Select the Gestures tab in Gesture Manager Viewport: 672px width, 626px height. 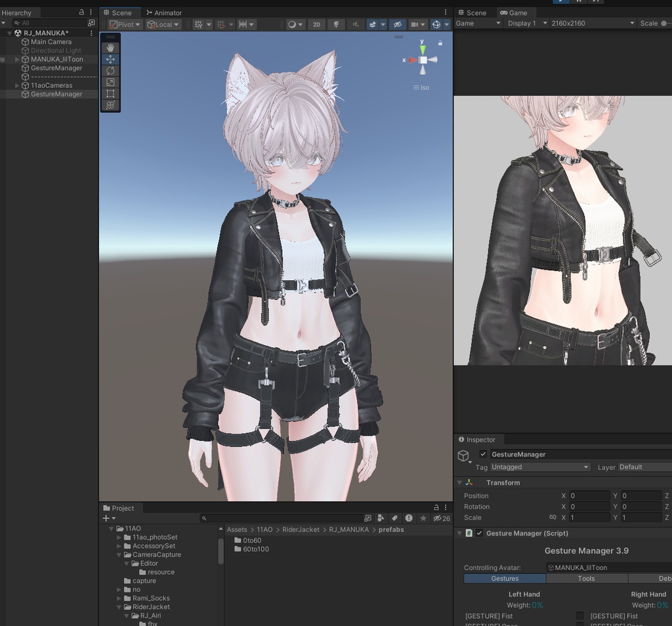505,579
